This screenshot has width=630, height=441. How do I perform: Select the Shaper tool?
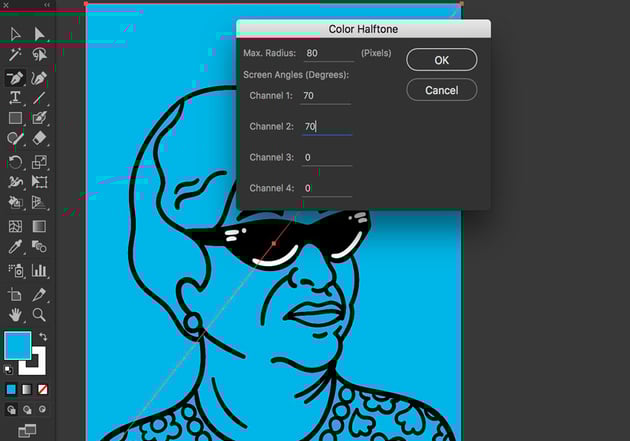click(15, 139)
